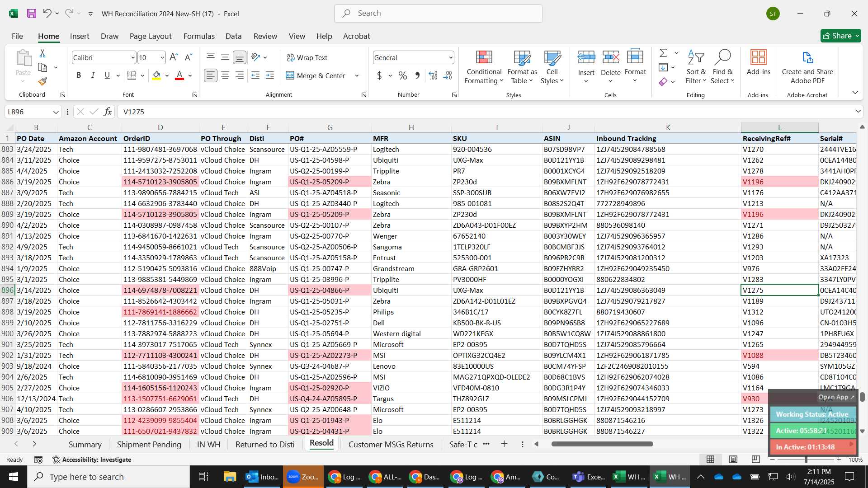Click Increase Decimal icon
The height and width of the screenshot is (488, 868).
coord(433,75)
